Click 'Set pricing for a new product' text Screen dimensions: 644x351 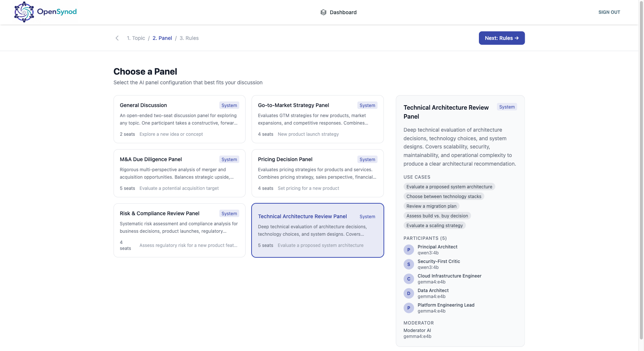point(308,188)
